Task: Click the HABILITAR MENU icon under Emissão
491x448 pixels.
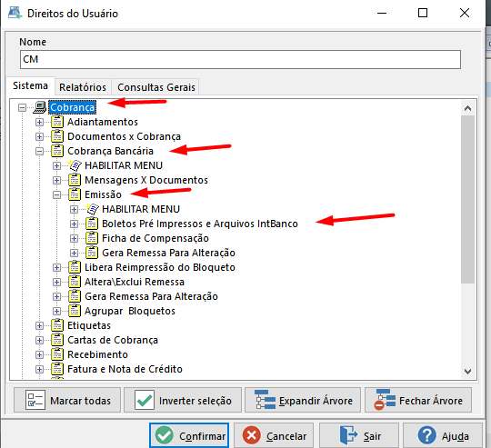Action: [x=92, y=209]
